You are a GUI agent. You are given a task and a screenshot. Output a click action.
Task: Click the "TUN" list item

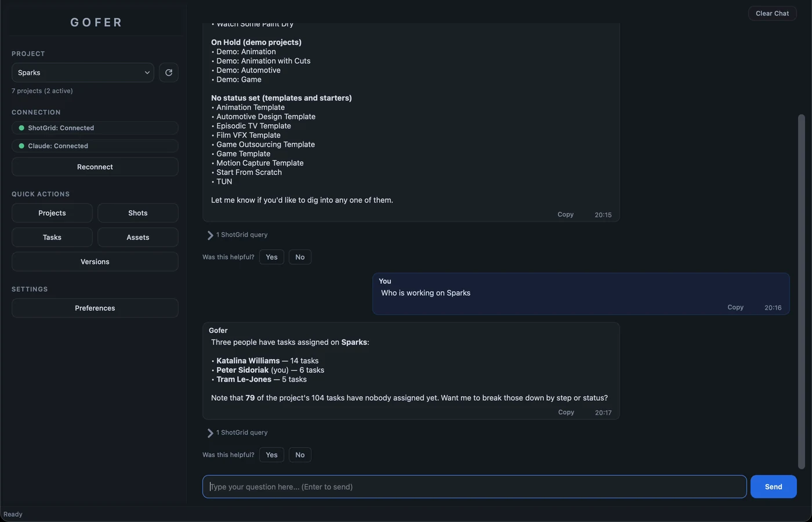(x=224, y=182)
